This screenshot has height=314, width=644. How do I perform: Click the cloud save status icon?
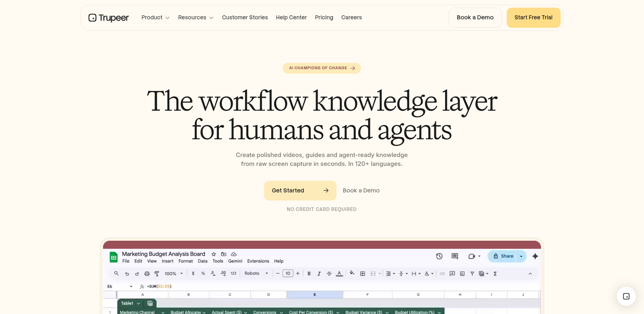[x=234, y=254]
